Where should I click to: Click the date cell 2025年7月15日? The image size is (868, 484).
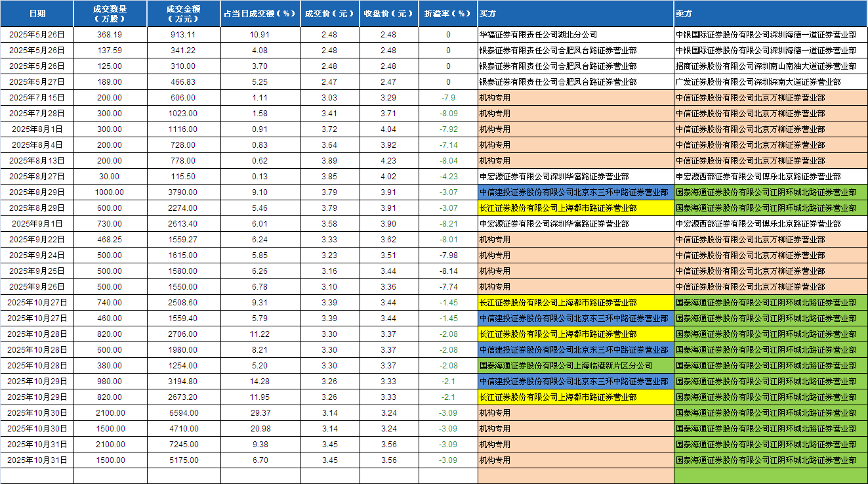pos(37,97)
